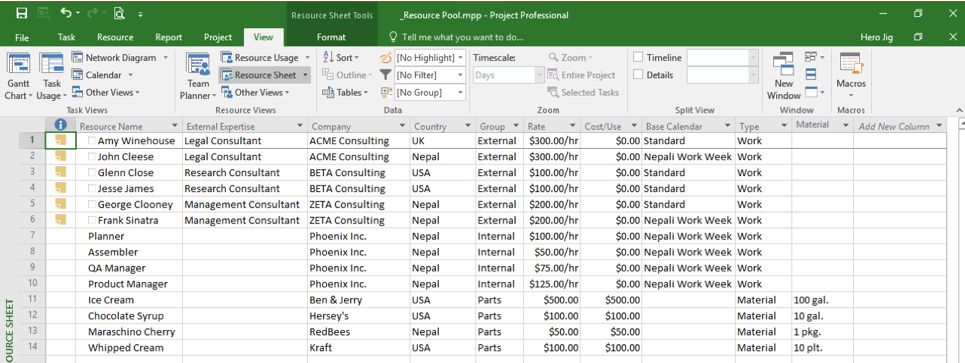Click the Group By icon
This screenshot has height=363, width=965.
(385, 92)
